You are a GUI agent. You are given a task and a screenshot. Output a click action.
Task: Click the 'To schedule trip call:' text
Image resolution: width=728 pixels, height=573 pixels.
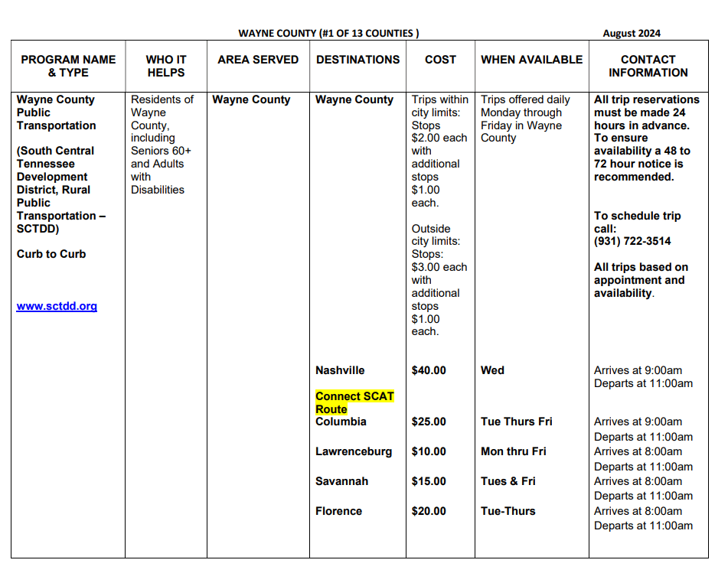(637, 223)
